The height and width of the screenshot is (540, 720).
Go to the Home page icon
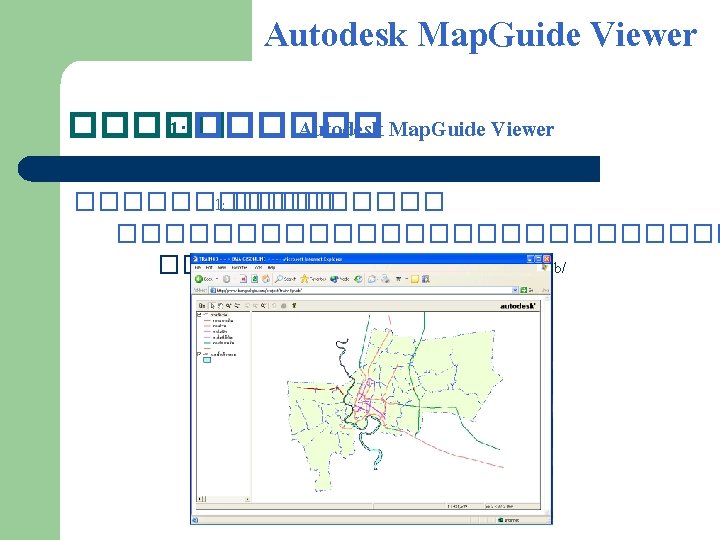(x=266, y=279)
